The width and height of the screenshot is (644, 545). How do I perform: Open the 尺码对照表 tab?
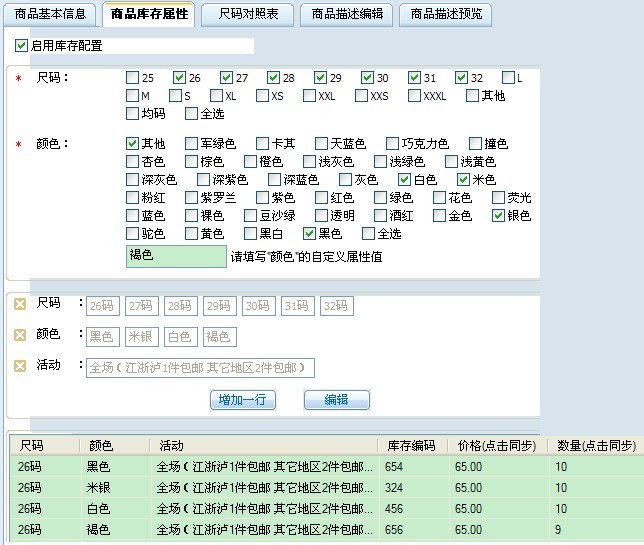tap(247, 15)
